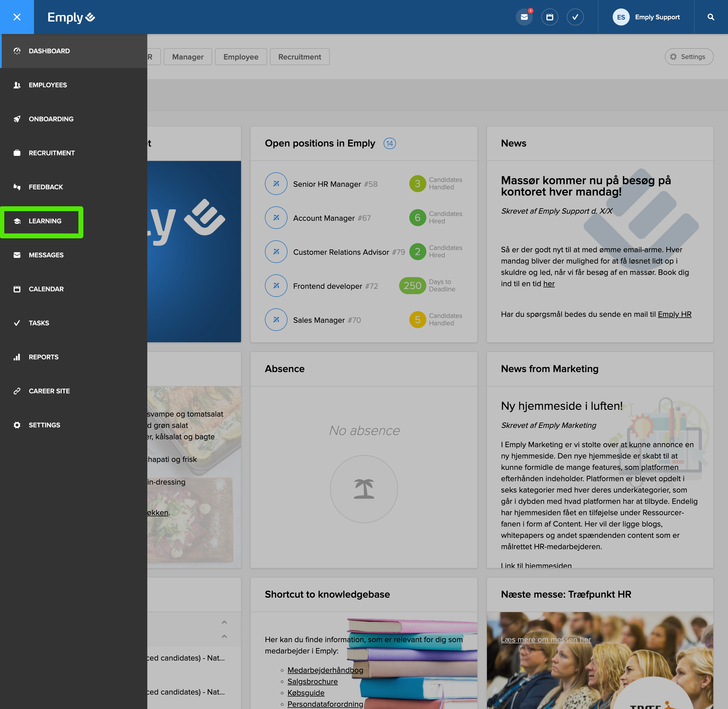Open the search magnifier icon

pyautogui.click(x=710, y=17)
